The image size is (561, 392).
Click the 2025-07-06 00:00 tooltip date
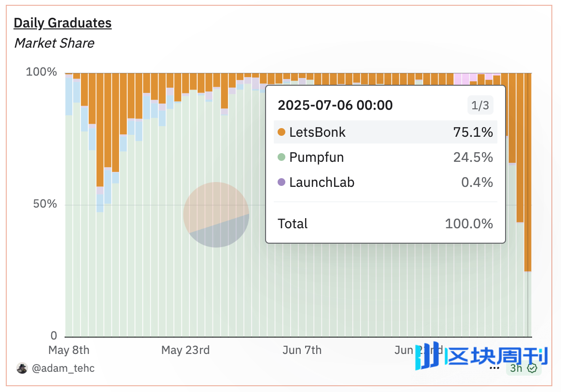point(335,105)
